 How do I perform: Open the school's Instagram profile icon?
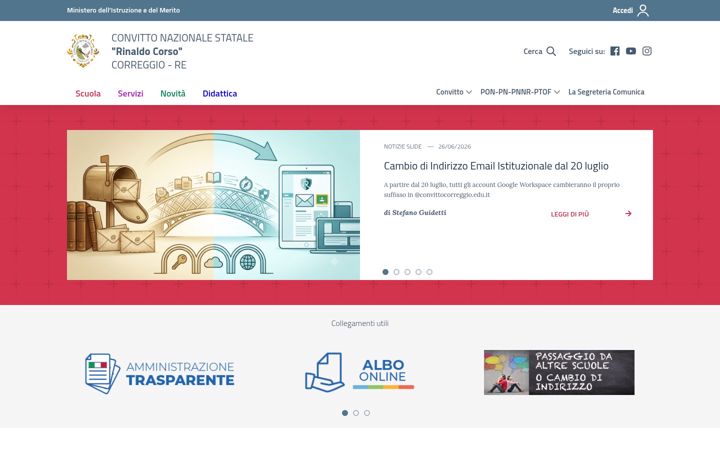647,51
